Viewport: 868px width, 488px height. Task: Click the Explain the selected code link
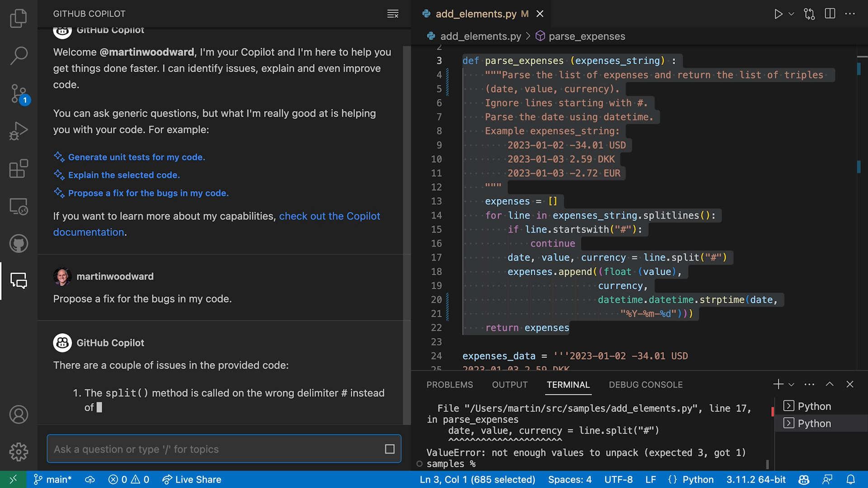[123, 175]
